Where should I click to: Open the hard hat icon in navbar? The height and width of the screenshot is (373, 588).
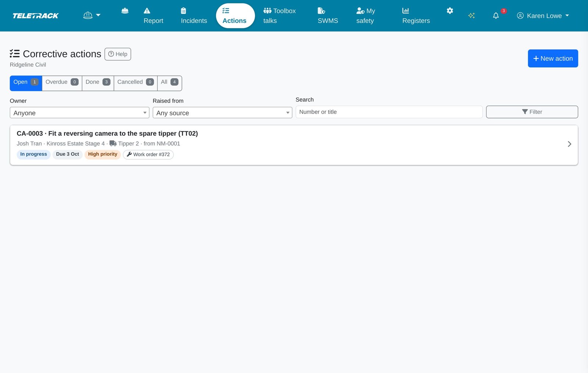pos(125,11)
